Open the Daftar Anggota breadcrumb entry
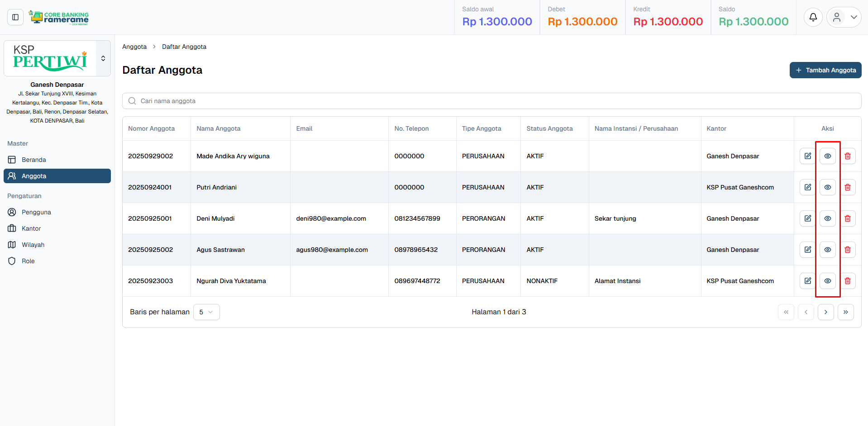 184,47
